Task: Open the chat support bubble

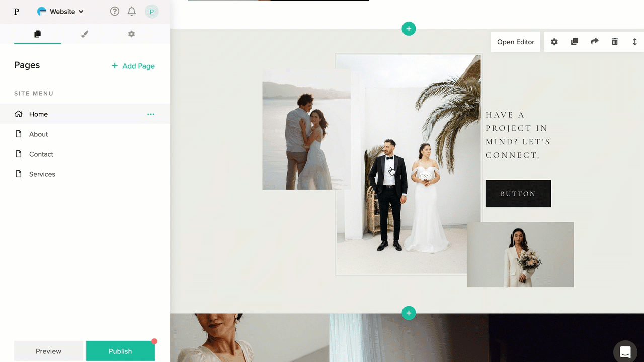Action: tap(625, 352)
